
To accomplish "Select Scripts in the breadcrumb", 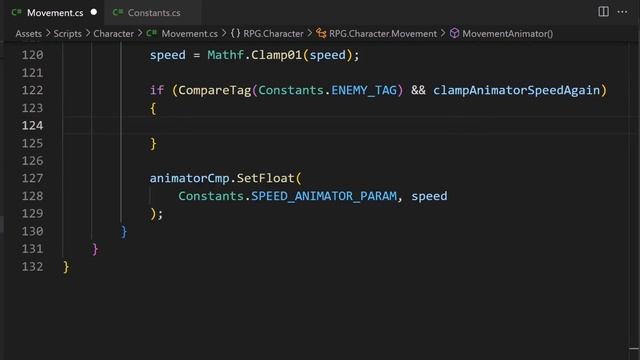I will pyautogui.click(x=67, y=34).
